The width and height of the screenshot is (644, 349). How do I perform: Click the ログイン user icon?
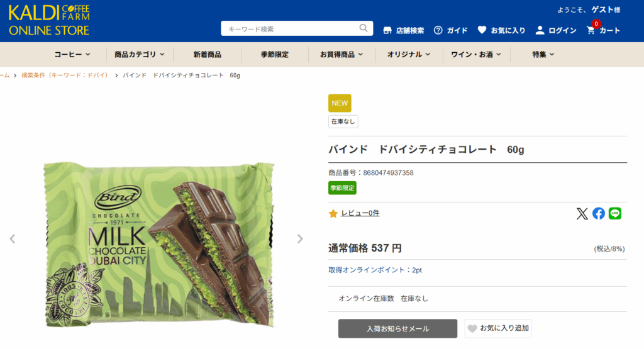[540, 30]
